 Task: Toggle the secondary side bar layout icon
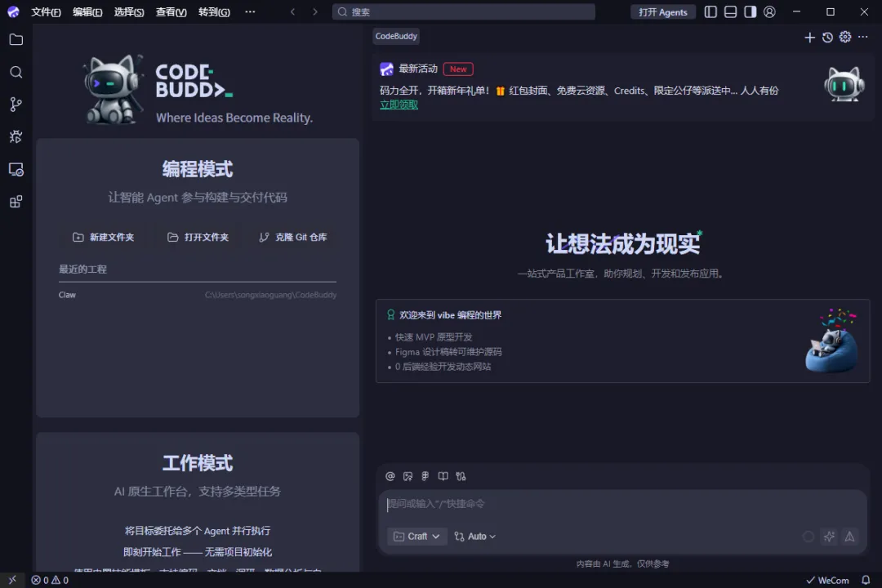tap(750, 11)
